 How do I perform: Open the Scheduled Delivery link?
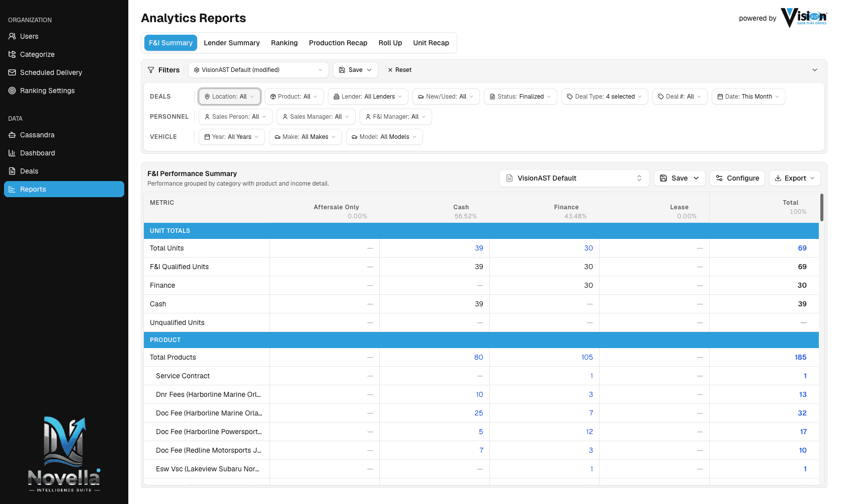64,72
